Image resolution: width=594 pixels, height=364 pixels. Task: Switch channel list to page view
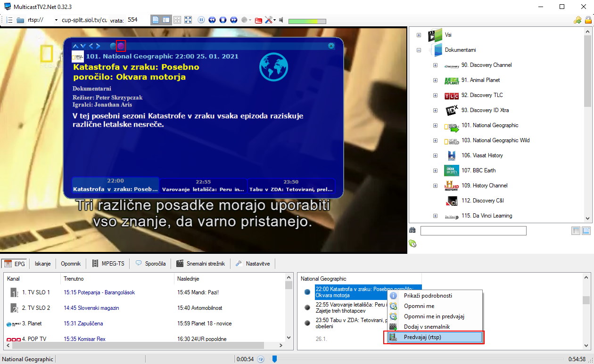pyautogui.click(x=586, y=231)
